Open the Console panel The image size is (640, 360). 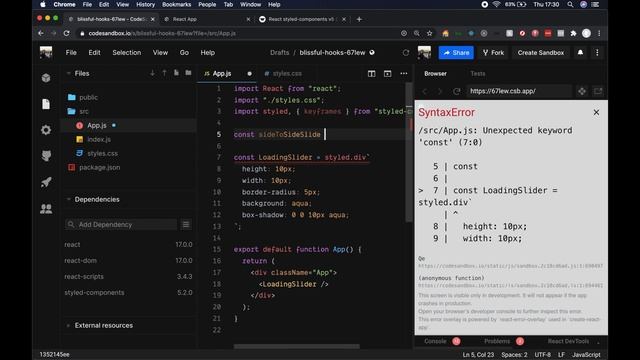[435, 341]
